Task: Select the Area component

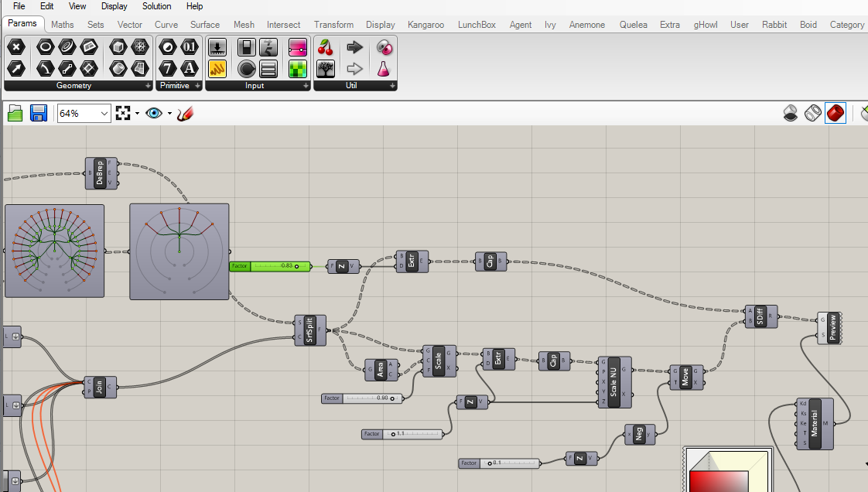Action: [381, 370]
